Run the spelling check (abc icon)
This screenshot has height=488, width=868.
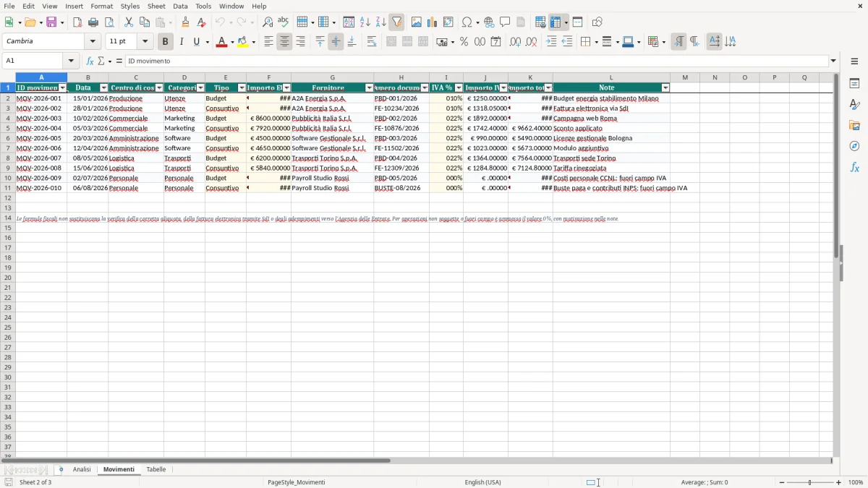[x=284, y=22]
